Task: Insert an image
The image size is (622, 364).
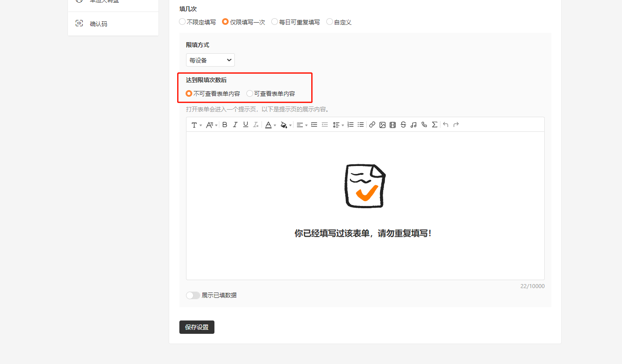Action: pos(382,125)
